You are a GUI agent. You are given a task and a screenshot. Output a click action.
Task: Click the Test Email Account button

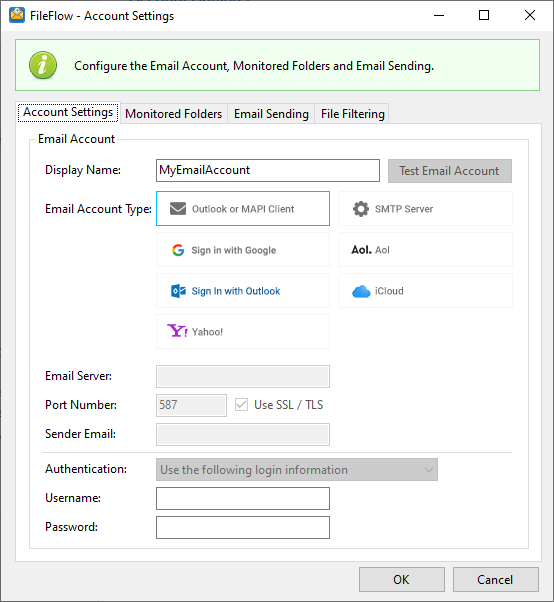(x=450, y=171)
